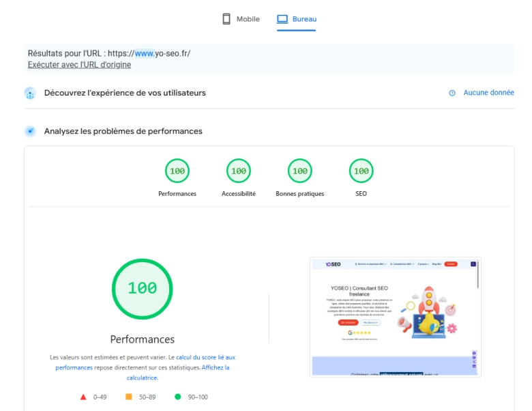Click 'Exécuter avec l'URL d'origine' link
The image size is (532, 411).
point(79,65)
